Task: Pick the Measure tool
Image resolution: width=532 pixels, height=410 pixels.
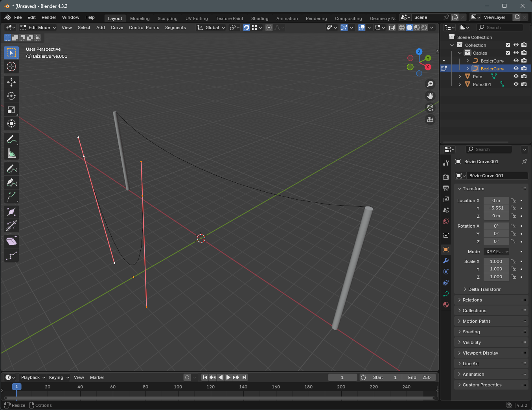Action: point(11,153)
